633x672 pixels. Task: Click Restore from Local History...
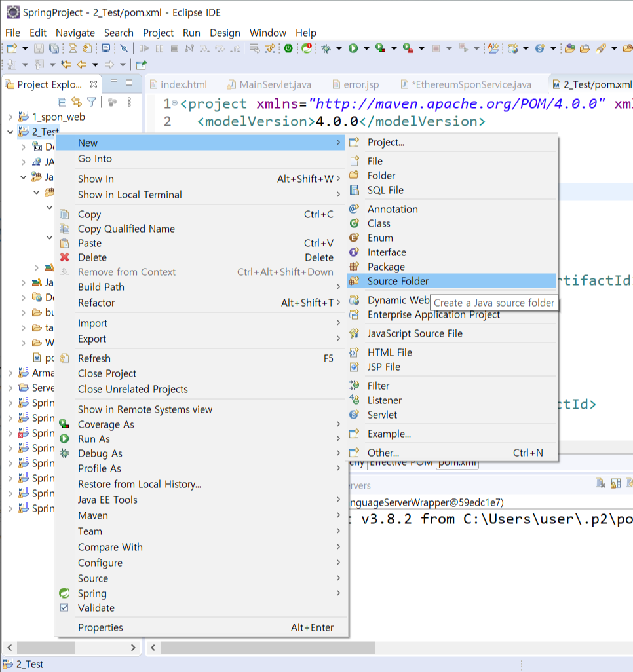(201, 484)
